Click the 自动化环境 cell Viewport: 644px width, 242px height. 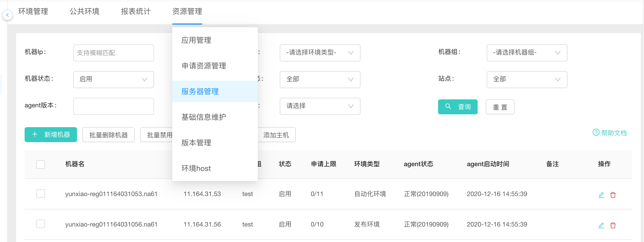pos(370,194)
